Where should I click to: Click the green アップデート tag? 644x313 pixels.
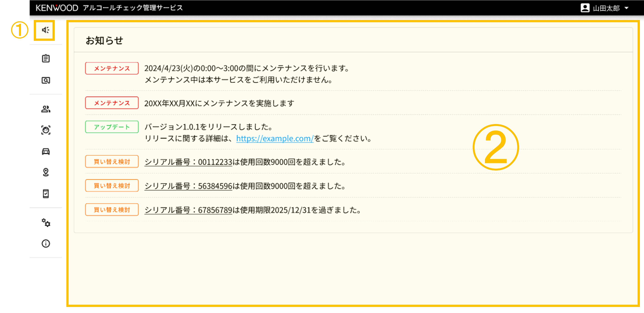[112, 127]
